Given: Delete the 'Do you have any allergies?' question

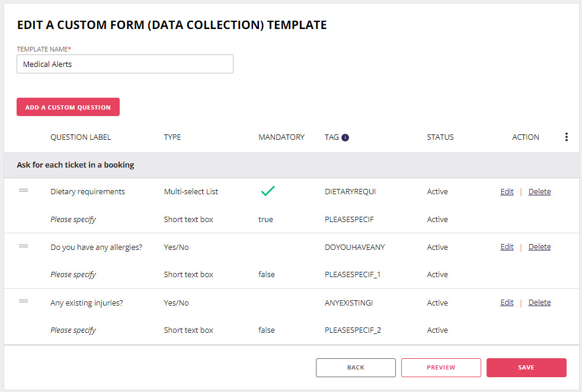Looking at the screenshot, I should point(539,247).
